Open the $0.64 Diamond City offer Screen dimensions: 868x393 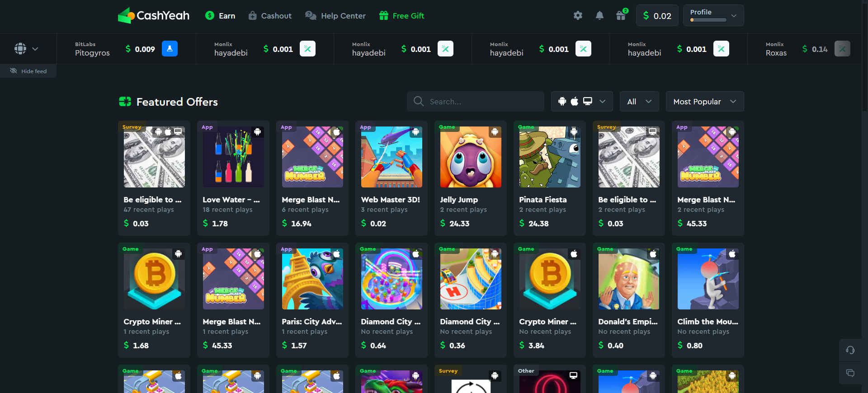(392, 300)
